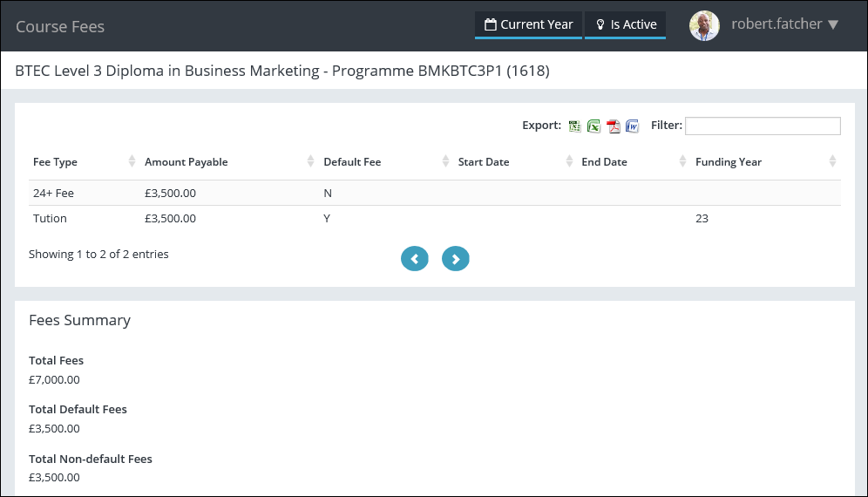
Task: Go to next page of entries
Action: pyautogui.click(x=456, y=259)
